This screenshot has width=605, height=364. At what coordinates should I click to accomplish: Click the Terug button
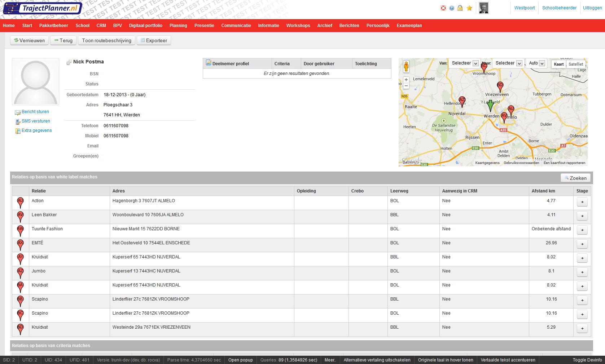63,40
